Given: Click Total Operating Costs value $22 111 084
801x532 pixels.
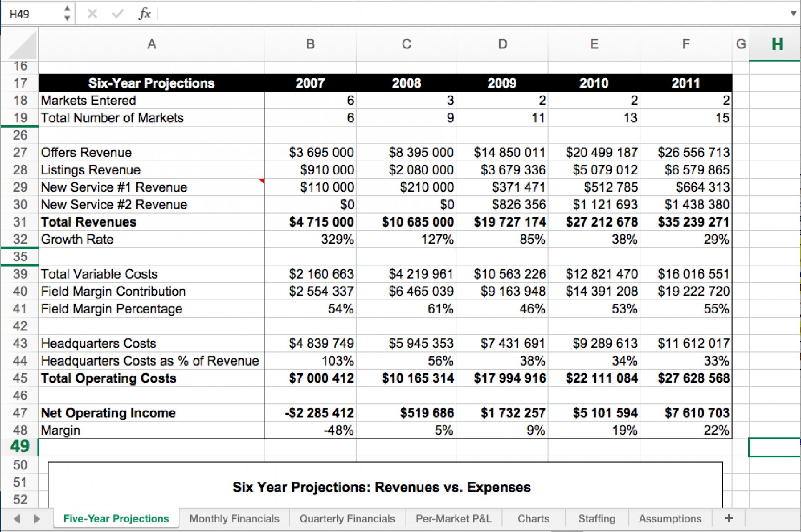Looking at the screenshot, I should [594, 378].
